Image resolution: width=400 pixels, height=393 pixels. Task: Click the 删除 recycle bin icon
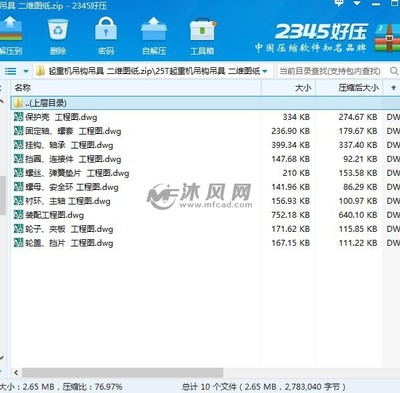(x=58, y=30)
